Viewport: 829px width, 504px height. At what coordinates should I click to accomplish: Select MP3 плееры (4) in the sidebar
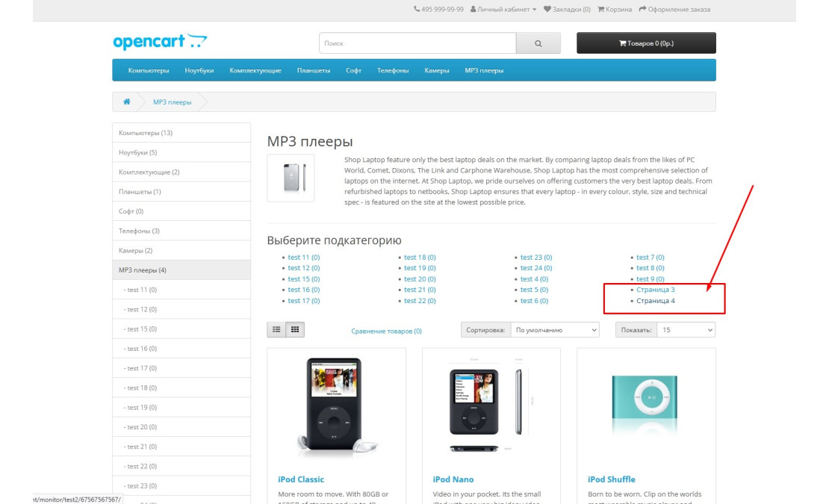point(181,270)
